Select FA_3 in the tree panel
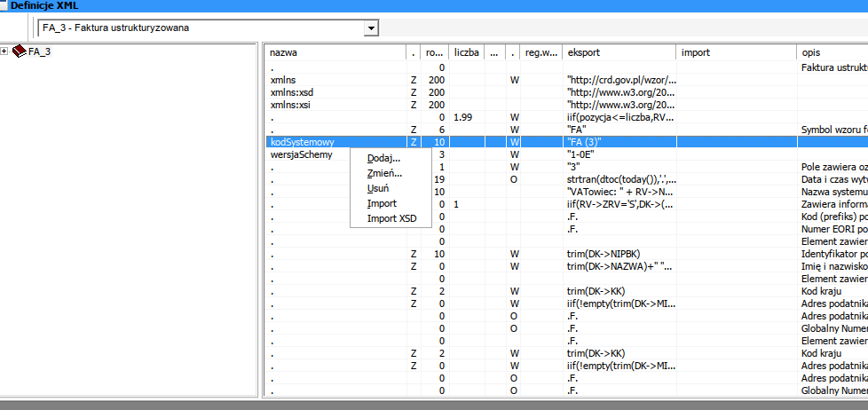Viewport: 868px width, 410px height. [40, 51]
